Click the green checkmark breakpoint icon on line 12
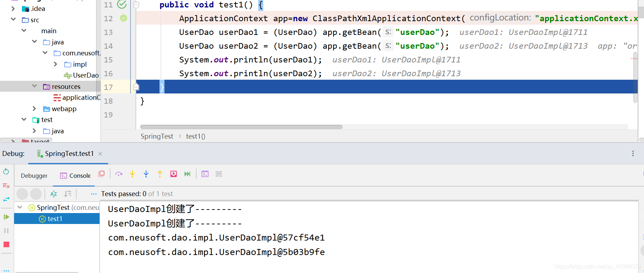This screenshot has width=644, height=273. pos(124,18)
